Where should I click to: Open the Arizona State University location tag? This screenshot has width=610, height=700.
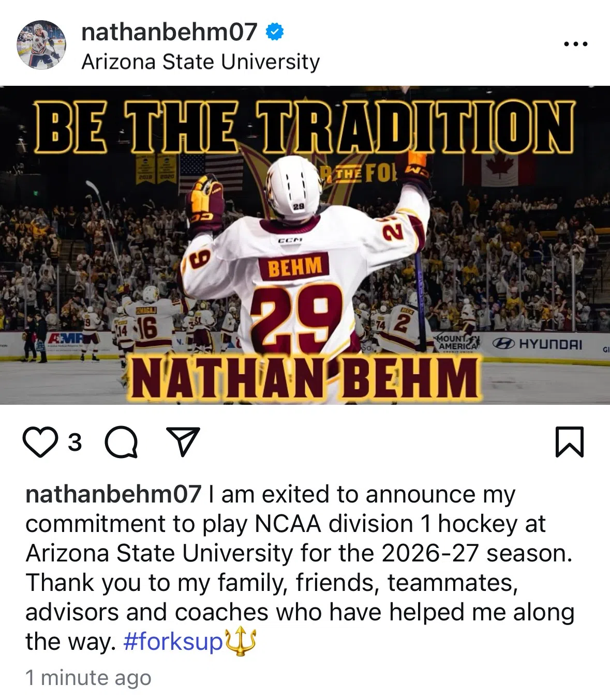tap(201, 62)
